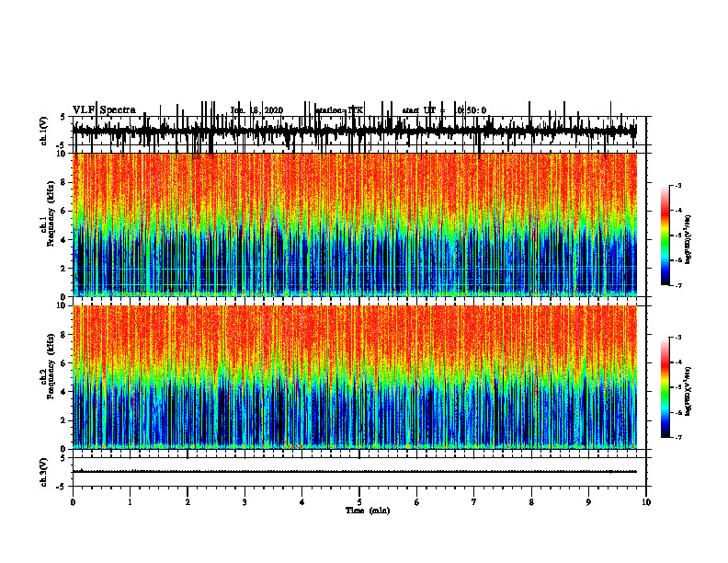Click the 'station=ITK' header label
Viewport: 728px width, 563px height.
coord(339,110)
